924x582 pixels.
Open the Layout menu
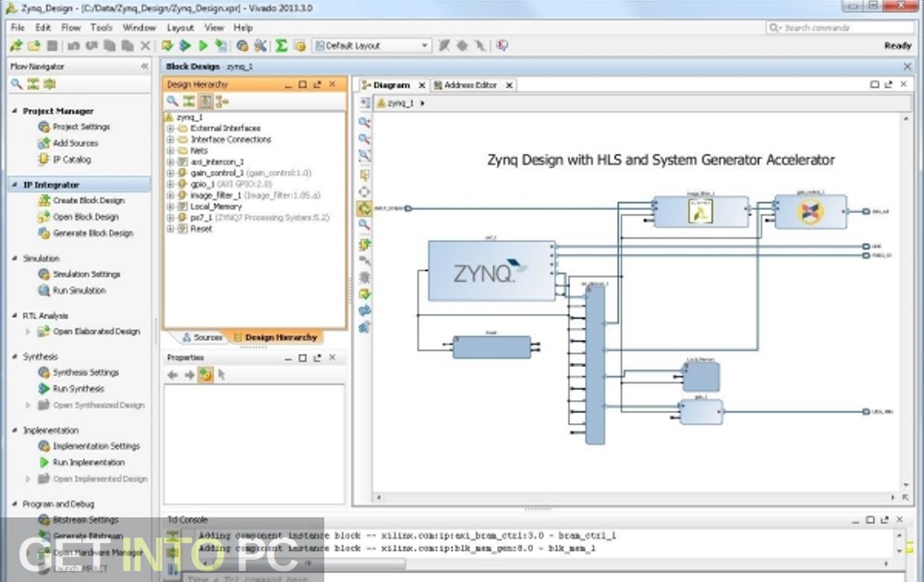(180, 28)
